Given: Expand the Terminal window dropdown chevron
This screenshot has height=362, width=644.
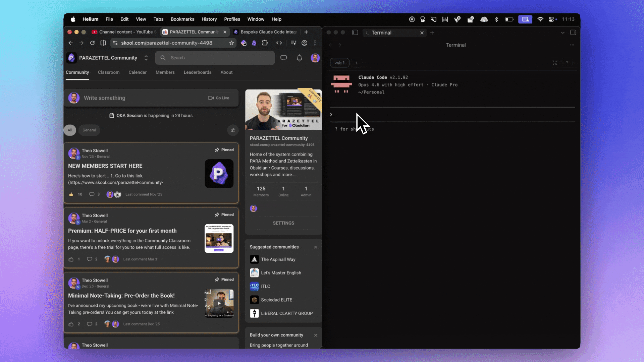Looking at the screenshot, I should click(x=562, y=33).
